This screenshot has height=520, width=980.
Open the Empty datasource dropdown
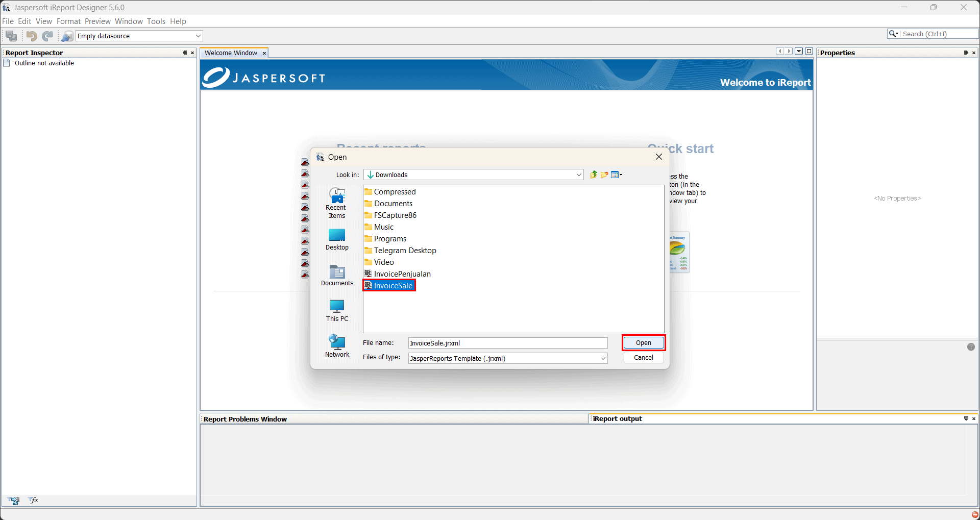(139, 36)
